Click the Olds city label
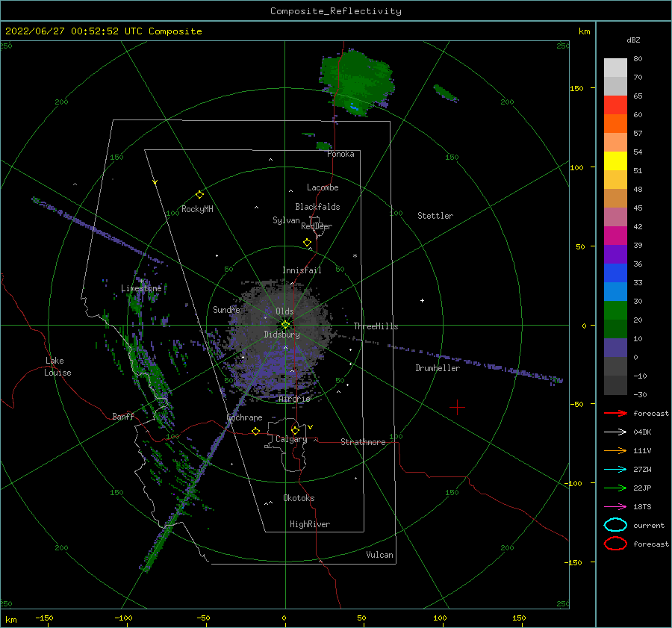The height and width of the screenshot is (628, 672). [x=284, y=311]
